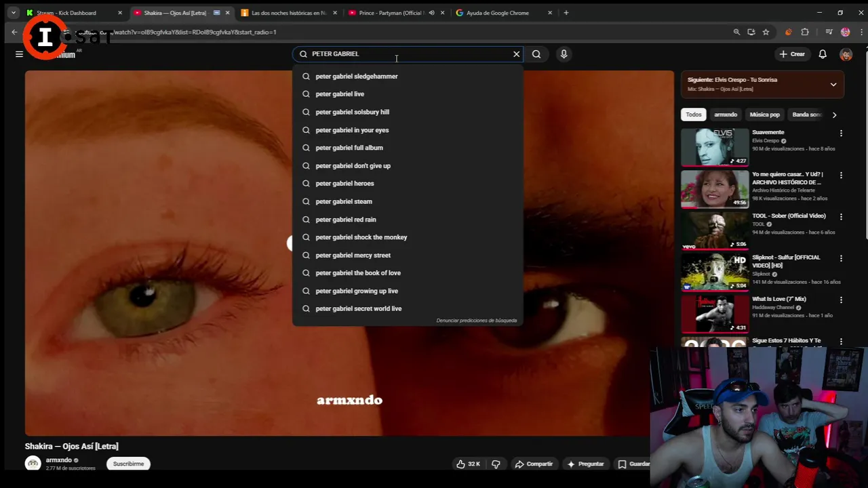Select the Banda sonora filter chip
The height and width of the screenshot is (488, 868).
807,115
